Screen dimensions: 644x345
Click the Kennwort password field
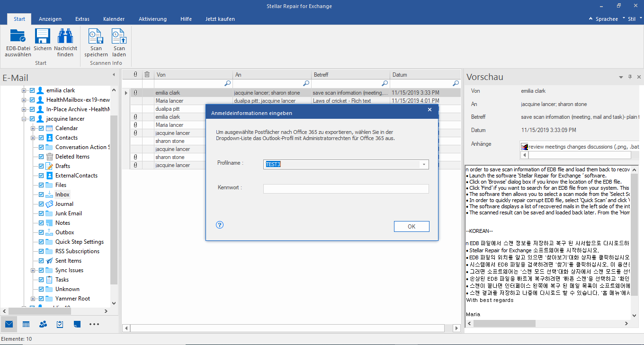346,189
